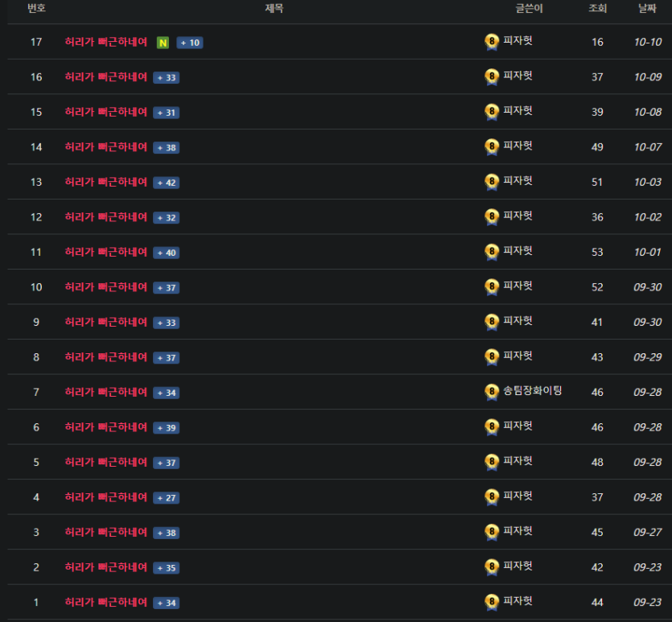Click the 제목 column header
The height and width of the screenshot is (622, 672).
[274, 8]
